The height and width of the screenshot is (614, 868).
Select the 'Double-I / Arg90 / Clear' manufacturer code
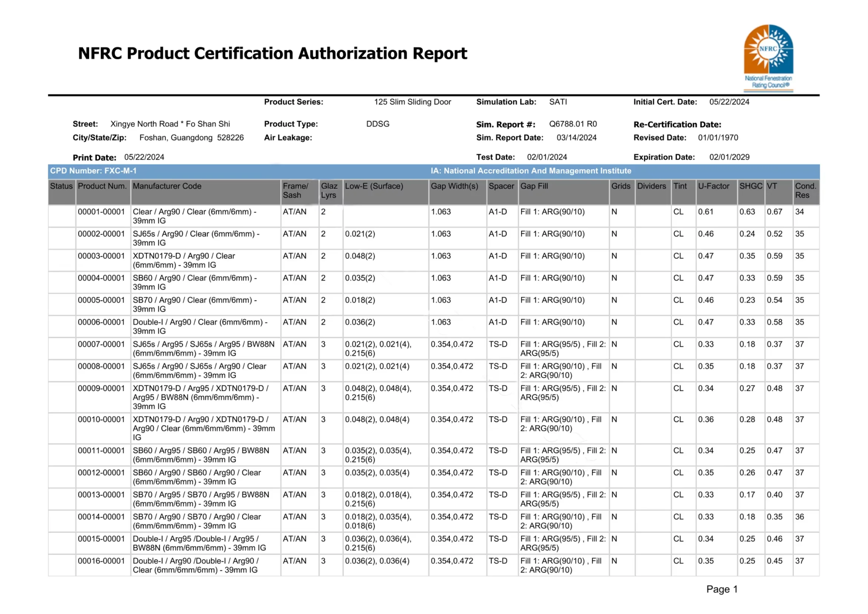[200, 327]
